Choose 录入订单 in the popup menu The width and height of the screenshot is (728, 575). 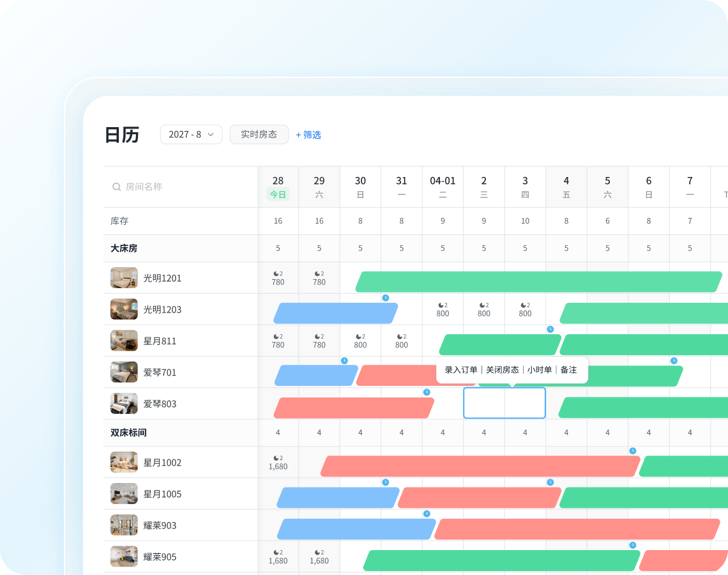pyautogui.click(x=461, y=370)
